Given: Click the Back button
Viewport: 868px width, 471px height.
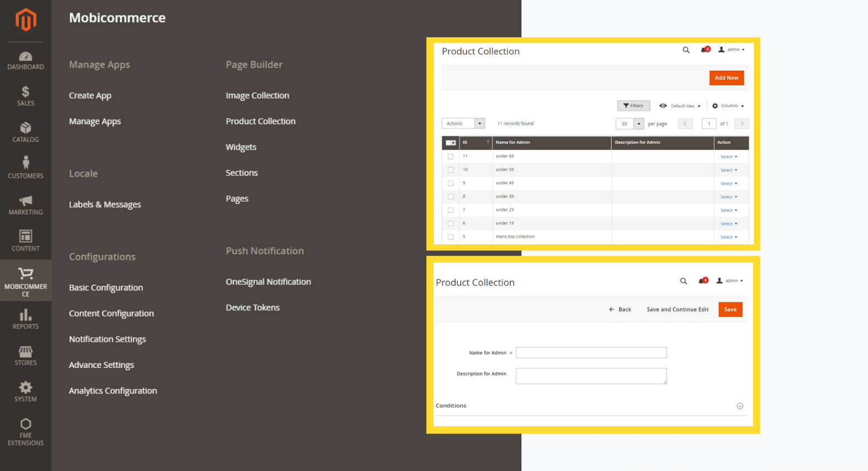Looking at the screenshot, I should click(x=620, y=310).
